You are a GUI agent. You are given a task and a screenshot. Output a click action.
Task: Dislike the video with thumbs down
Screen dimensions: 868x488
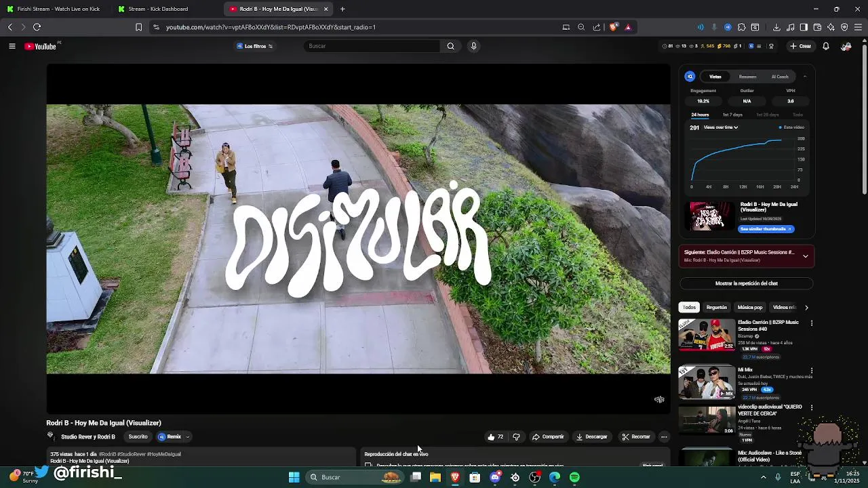pos(516,436)
